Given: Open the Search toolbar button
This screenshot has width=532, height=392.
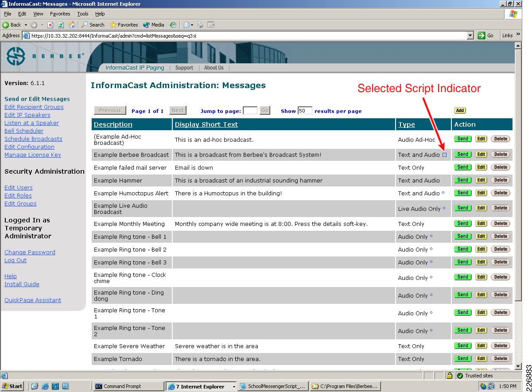Looking at the screenshot, I should click(x=93, y=25).
